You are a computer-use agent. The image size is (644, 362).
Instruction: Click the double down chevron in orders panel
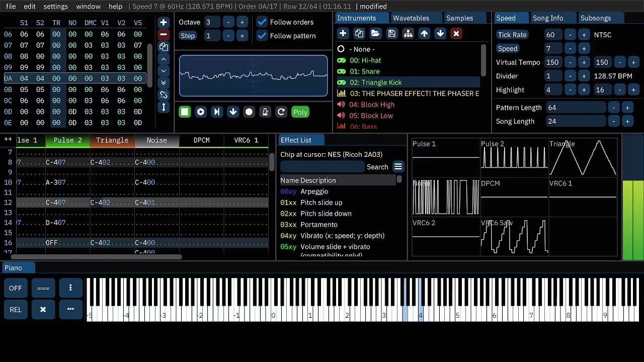coord(164,83)
